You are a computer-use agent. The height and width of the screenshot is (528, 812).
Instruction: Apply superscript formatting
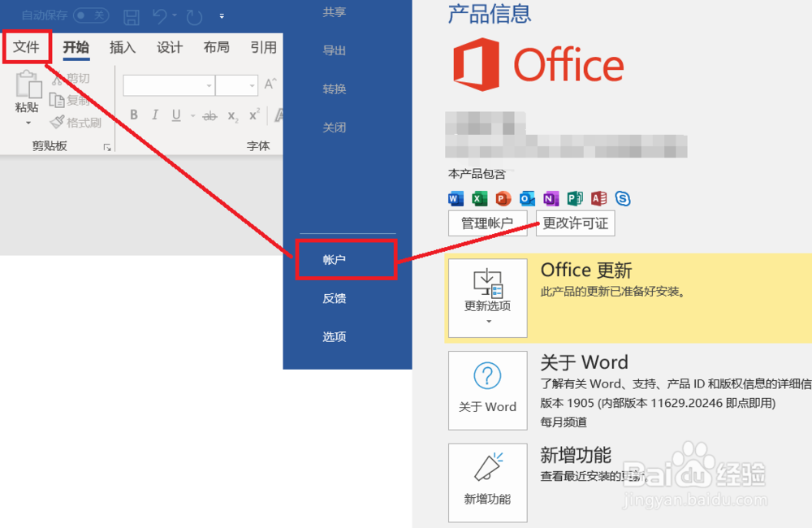pos(254,115)
